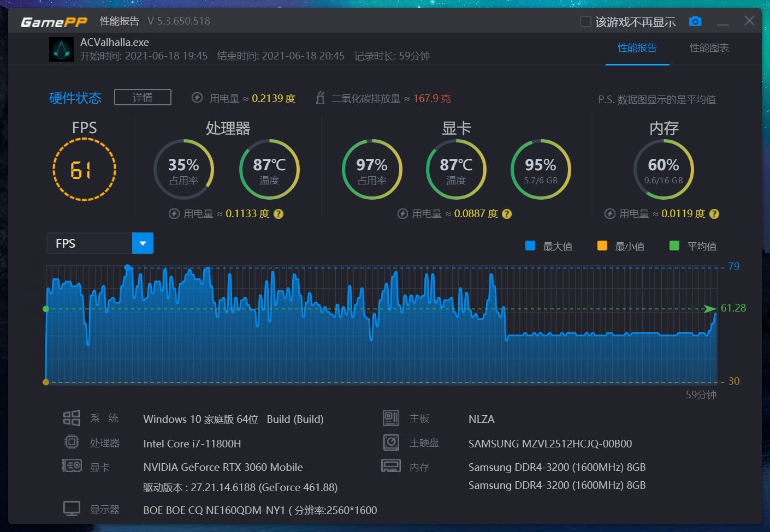
Task: Switch to the 性能图表 tab
Action: [709, 48]
